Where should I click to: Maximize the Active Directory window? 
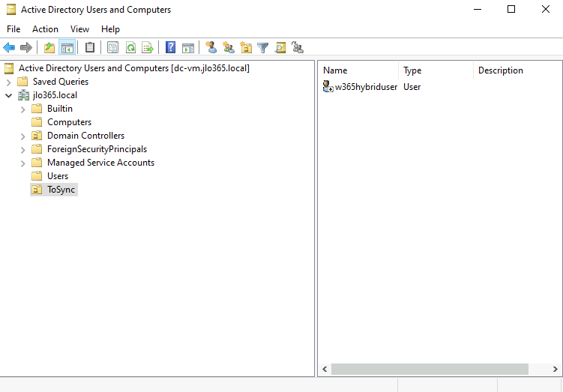point(511,10)
